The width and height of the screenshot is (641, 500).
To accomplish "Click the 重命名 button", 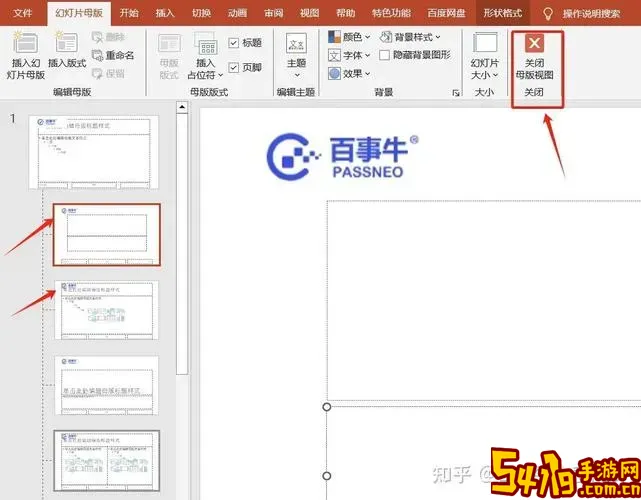I will click(113, 55).
